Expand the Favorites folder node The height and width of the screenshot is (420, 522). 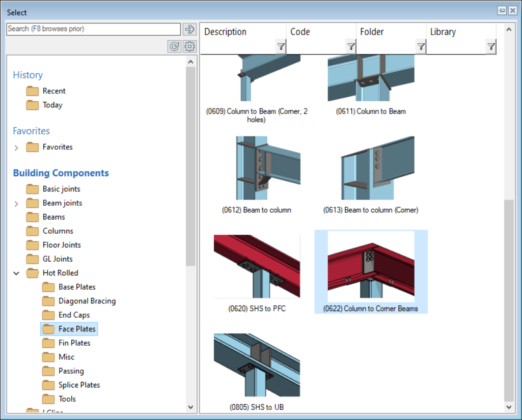point(16,148)
